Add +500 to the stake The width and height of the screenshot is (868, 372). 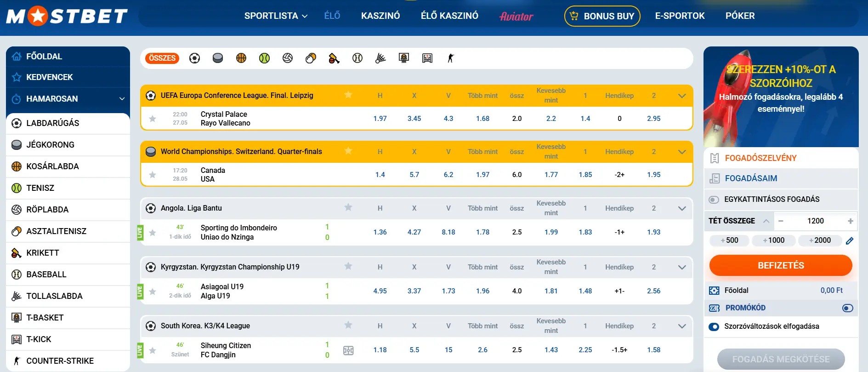click(x=729, y=240)
